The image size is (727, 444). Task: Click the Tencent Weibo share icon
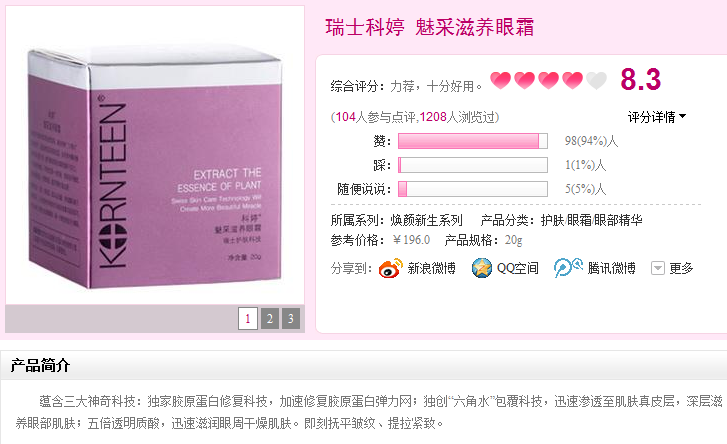pyautogui.click(x=568, y=267)
